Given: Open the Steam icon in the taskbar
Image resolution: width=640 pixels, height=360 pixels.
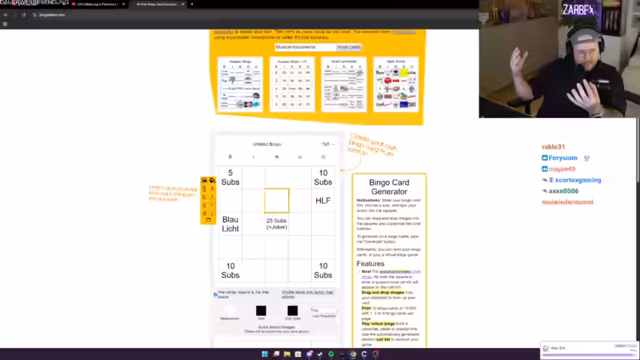Looking at the screenshot, I should [x=320, y=354].
